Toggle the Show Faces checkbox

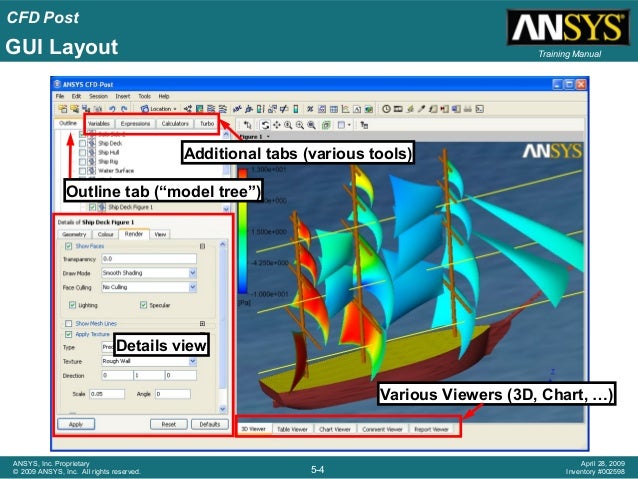pos(68,246)
